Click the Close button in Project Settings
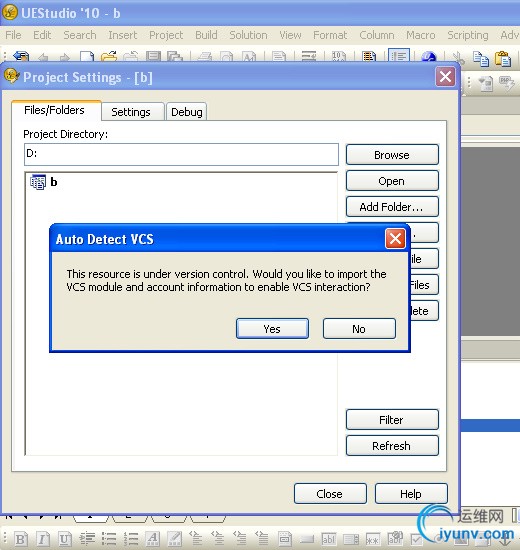Image resolution: width=520 pixels, height=550 pixels. coord(330,494)
